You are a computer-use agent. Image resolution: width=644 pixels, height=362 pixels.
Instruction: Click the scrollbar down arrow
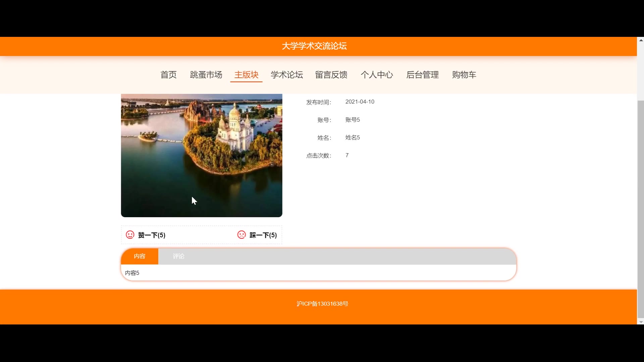[641, 322]
